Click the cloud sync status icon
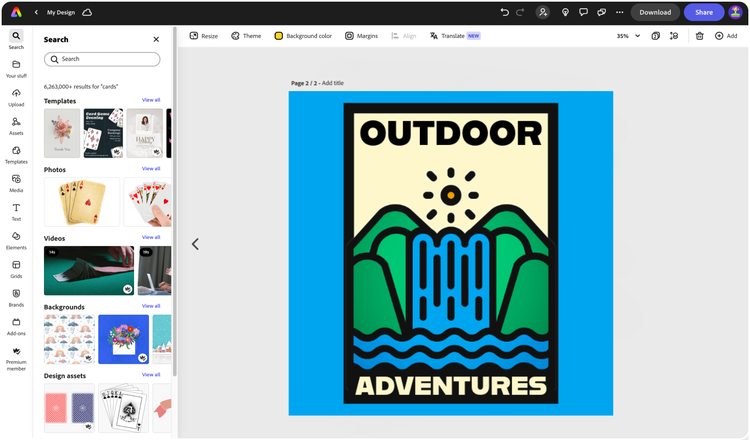This screenshot has width=750, height=440. 87,13
